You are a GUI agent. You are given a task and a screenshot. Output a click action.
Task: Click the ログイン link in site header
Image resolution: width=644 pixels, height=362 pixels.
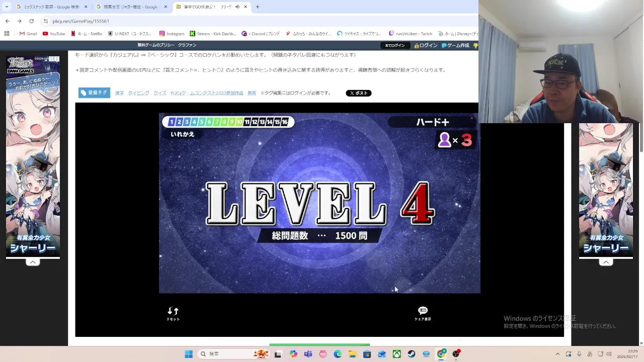coord(426,45)
